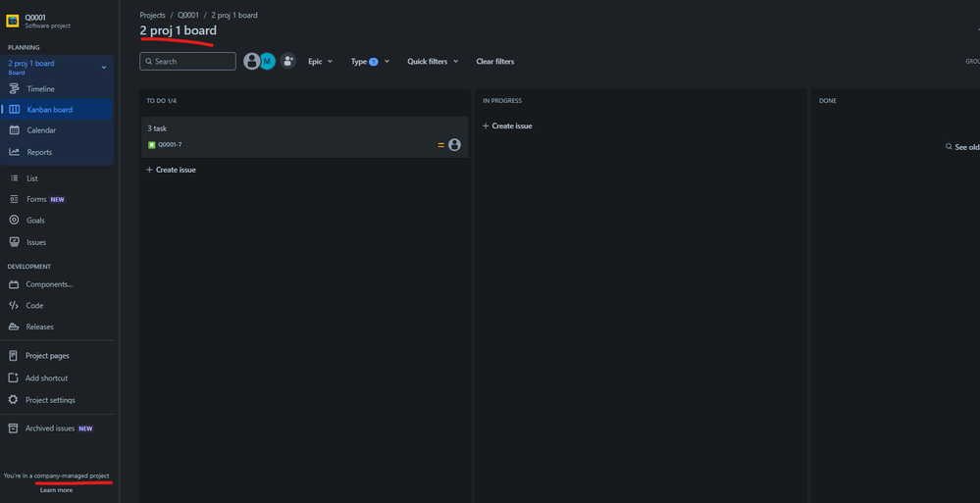Filter by the M user avatar
Screen dimensions: 980x503
pos(268,61)
